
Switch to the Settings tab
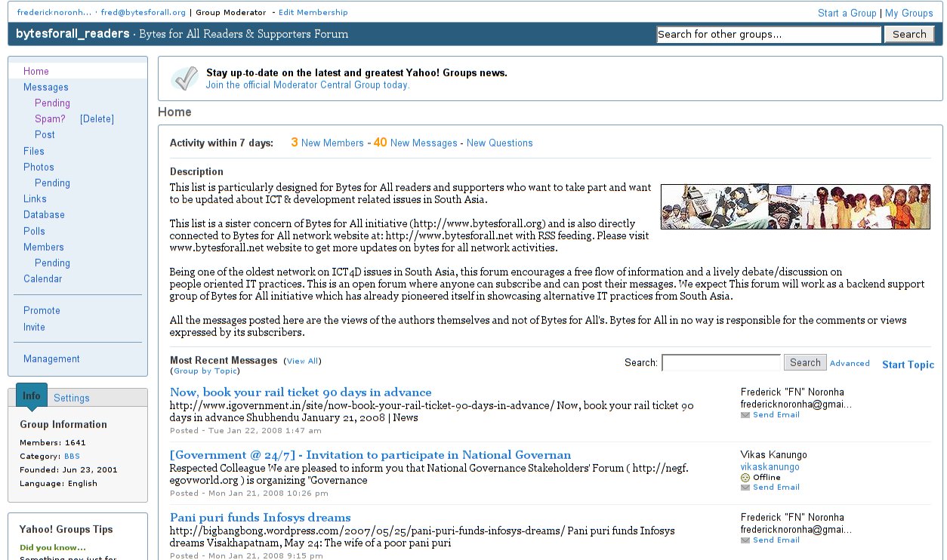[72, 398]
